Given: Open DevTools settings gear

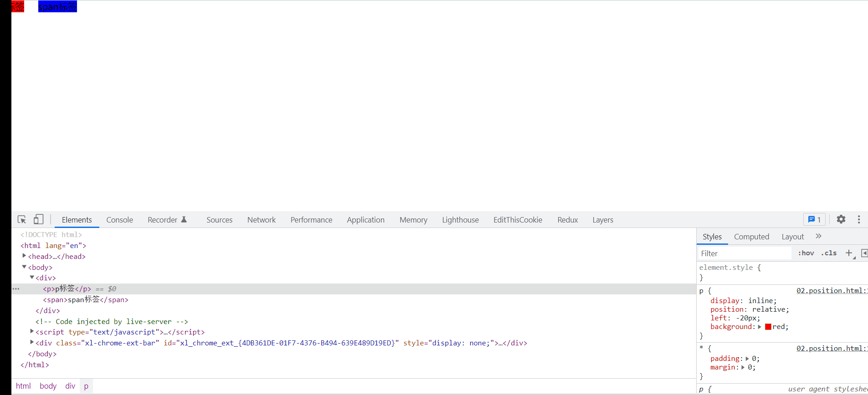Looking at the screenshot, I should pos(841,219).
